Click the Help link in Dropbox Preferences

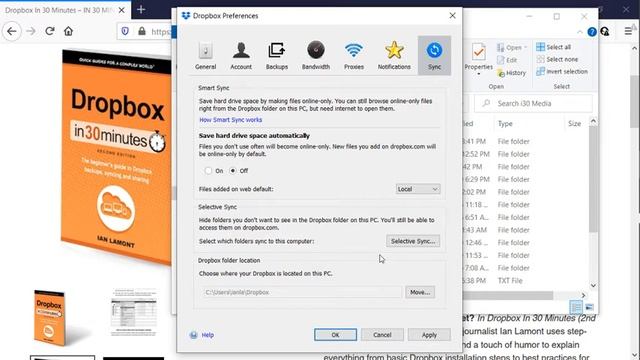pyautogui.click(x=207, y=335)
